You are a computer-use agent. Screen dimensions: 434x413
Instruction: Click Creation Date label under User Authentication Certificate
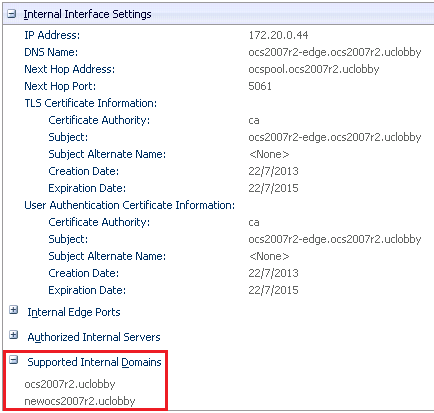[x=84, y=273]
